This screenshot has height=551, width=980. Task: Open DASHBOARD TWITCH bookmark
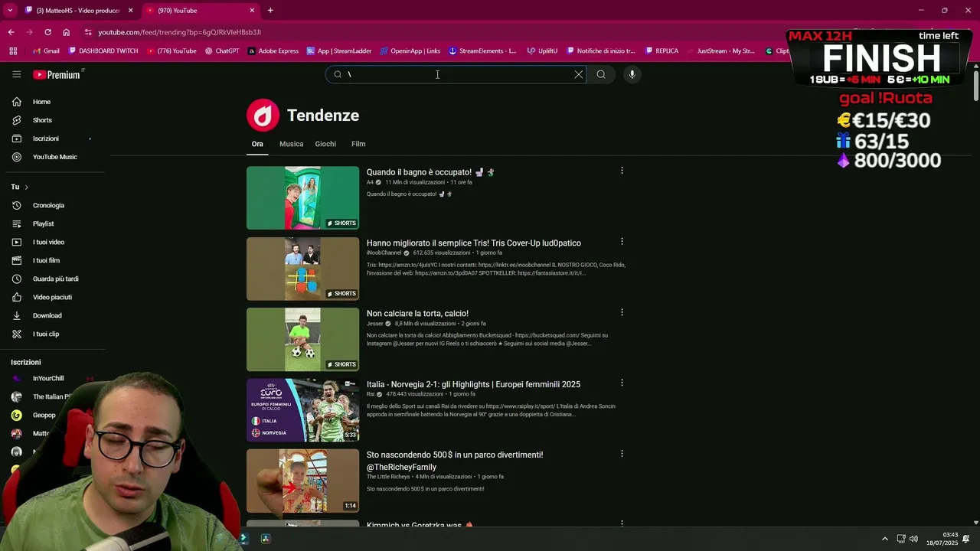[x=103, y=51]
